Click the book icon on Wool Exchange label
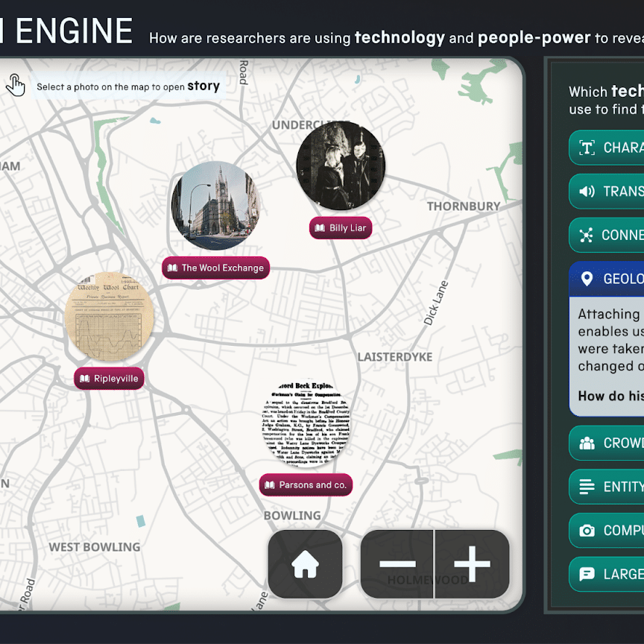 pos(172,268)
